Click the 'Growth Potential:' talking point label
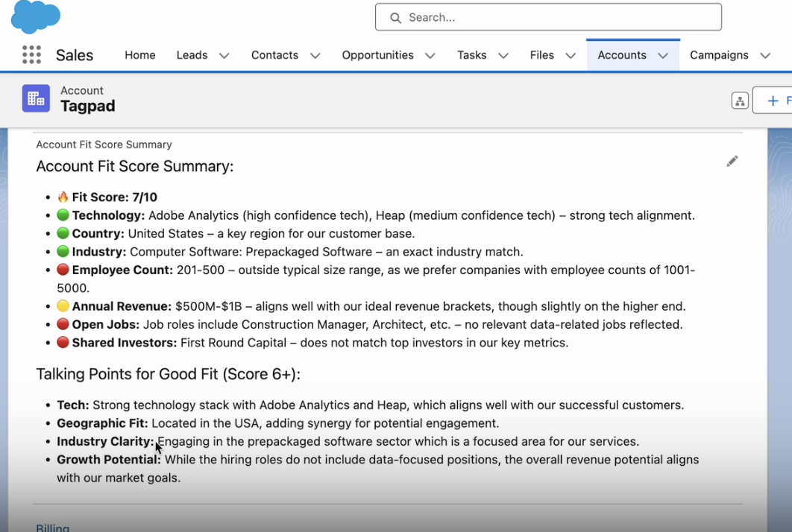 coord(109,460)
